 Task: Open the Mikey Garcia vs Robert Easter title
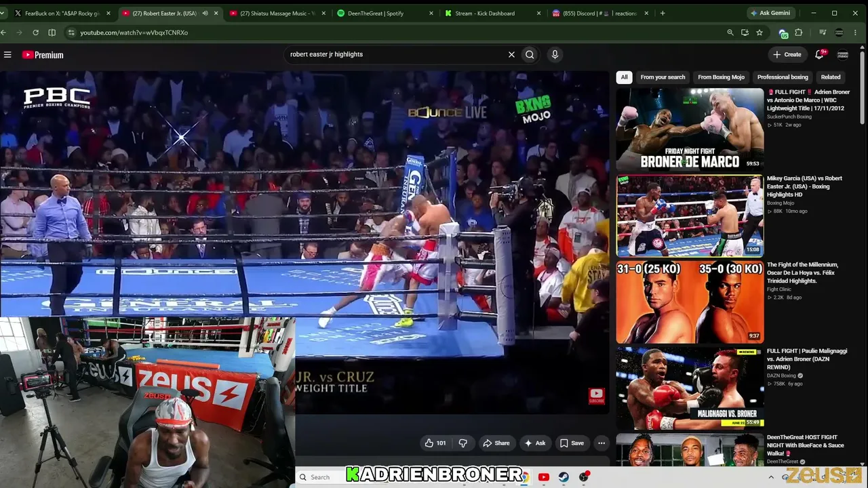804,186
